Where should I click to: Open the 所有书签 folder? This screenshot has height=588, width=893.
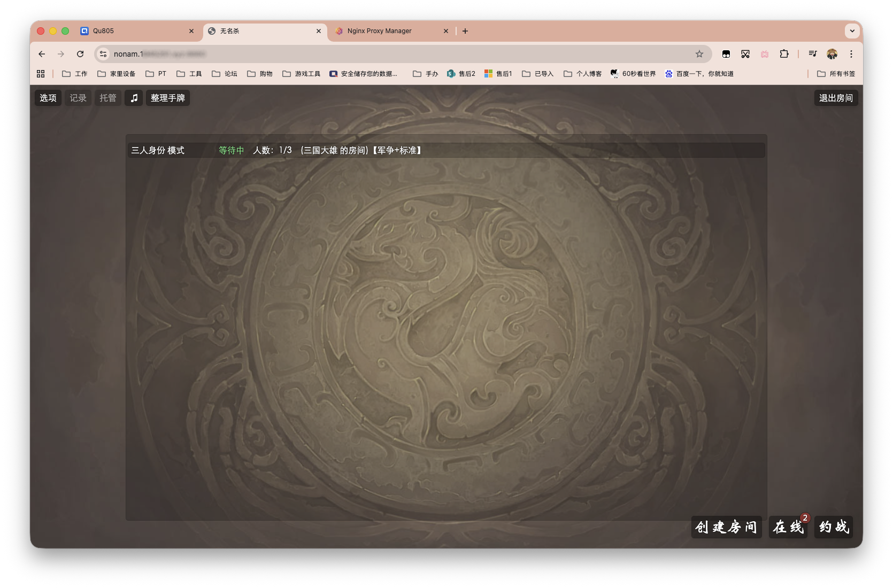836,74
